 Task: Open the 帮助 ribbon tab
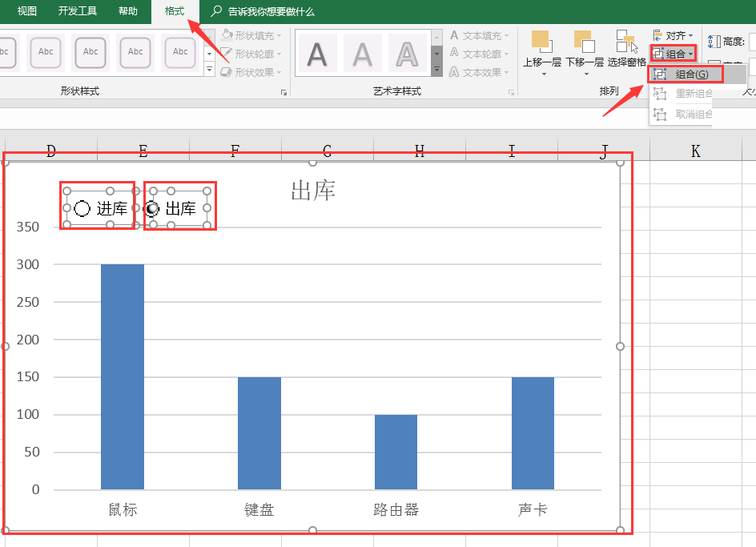[x=128, y=11]
